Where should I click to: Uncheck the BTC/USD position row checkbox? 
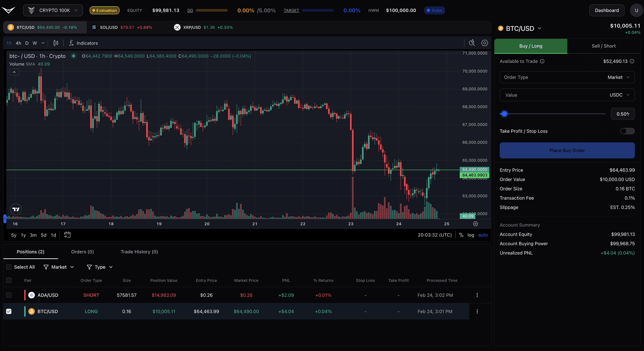click(x=9, y=311)
